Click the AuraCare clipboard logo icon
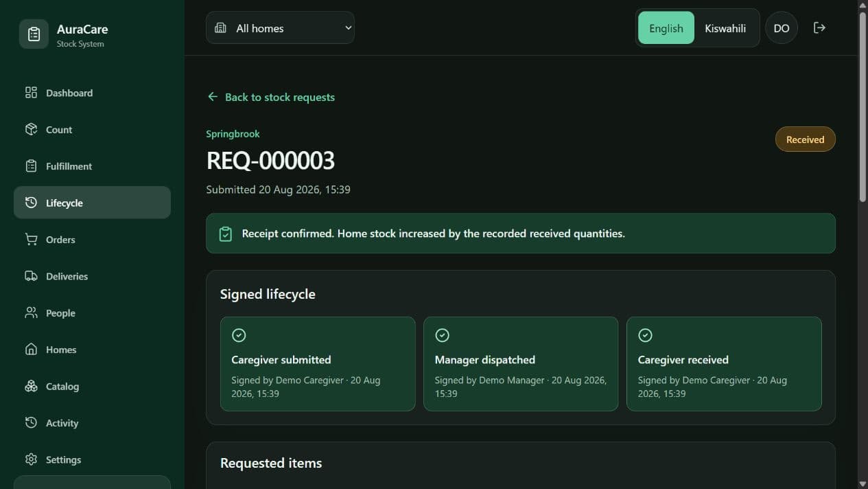The height and width of the screenshot is (489, 868). (34, 34)
